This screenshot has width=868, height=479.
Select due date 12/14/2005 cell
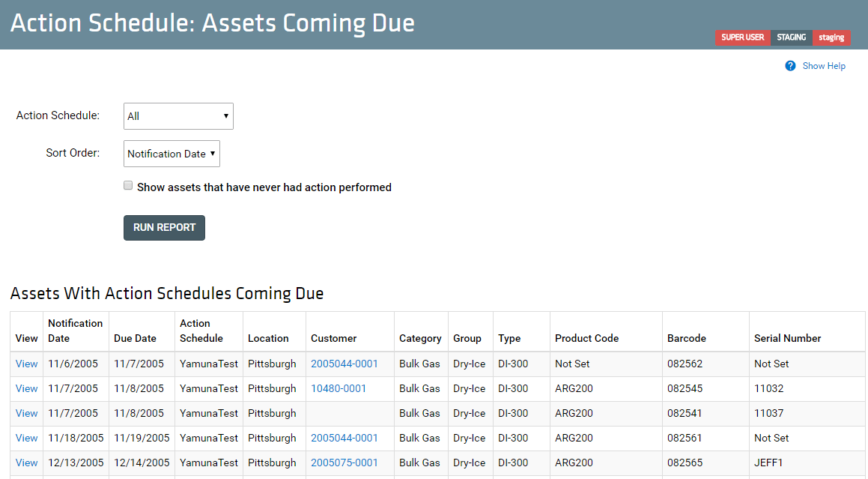pos(142,463)
